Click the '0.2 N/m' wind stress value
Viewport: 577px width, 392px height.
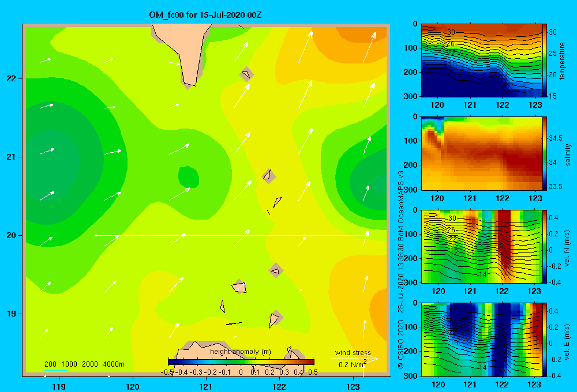click(x=352, y=364)
